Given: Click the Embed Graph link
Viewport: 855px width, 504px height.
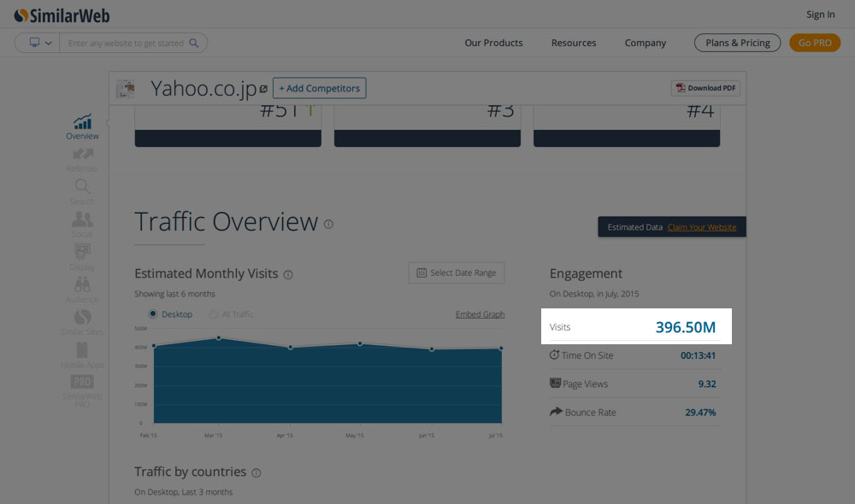Looking at the screenshot, I should [480, 314].
